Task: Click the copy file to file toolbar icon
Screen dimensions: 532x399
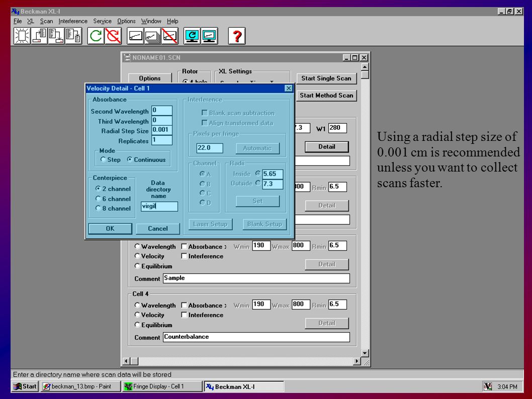Action: coord(73,36)
